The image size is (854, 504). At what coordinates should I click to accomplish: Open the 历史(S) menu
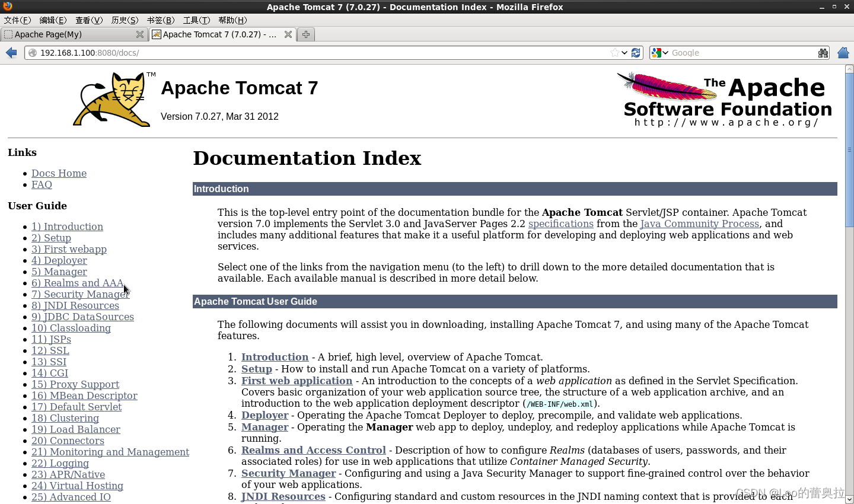125,20
